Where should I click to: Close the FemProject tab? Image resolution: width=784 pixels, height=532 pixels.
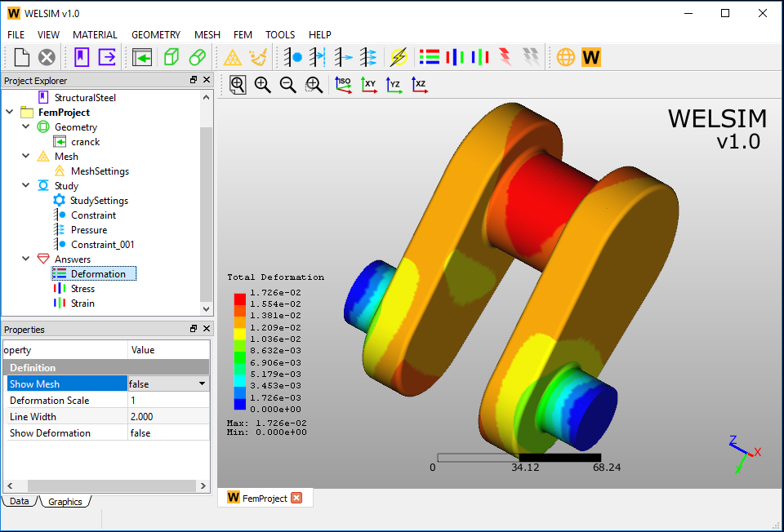(296, 499)
